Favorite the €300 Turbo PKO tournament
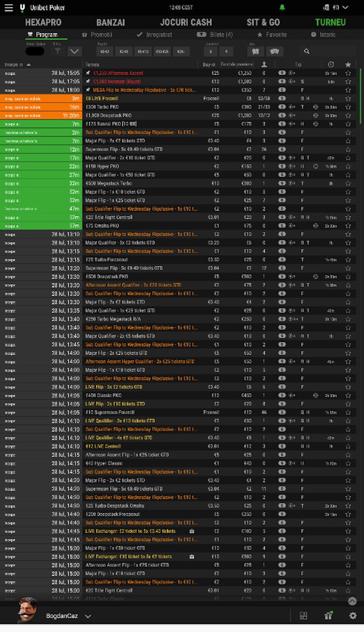Image resolution: width=364 pixels, height=632 pixels. [348, 107]
